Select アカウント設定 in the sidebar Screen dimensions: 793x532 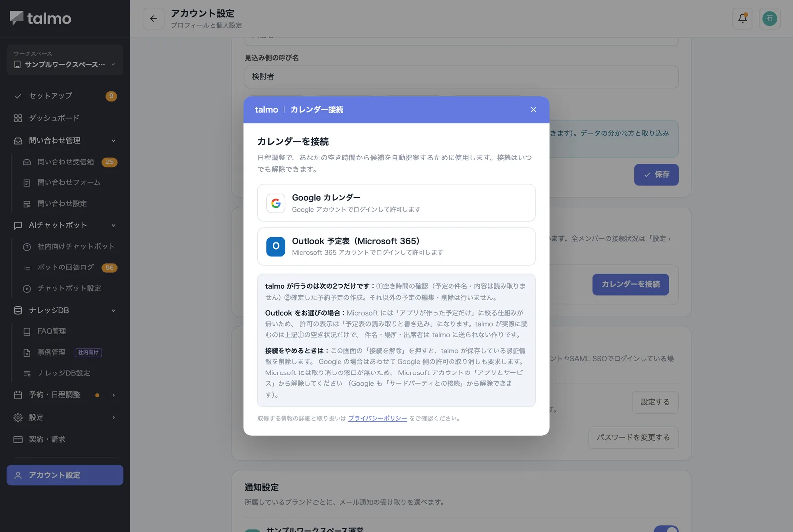click(x=65, y=475)
